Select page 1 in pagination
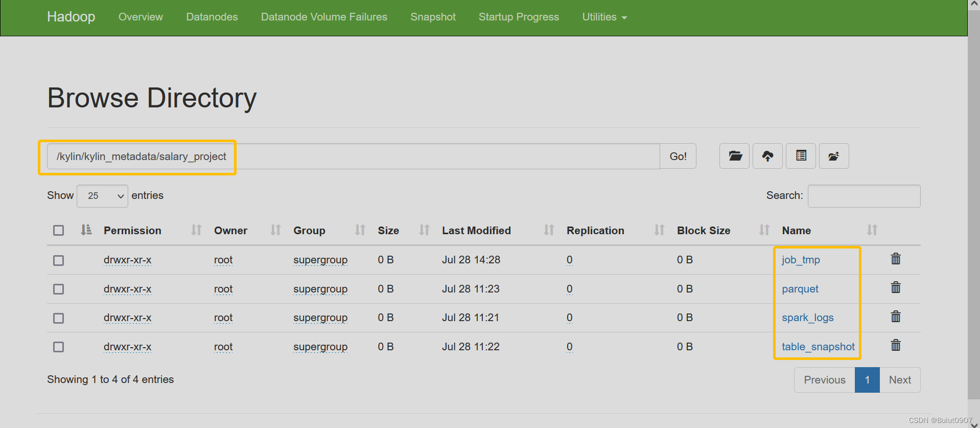Image resolution: width=980 pixels, height=428 pixels. pyautogui.click(x=867, y=380)
